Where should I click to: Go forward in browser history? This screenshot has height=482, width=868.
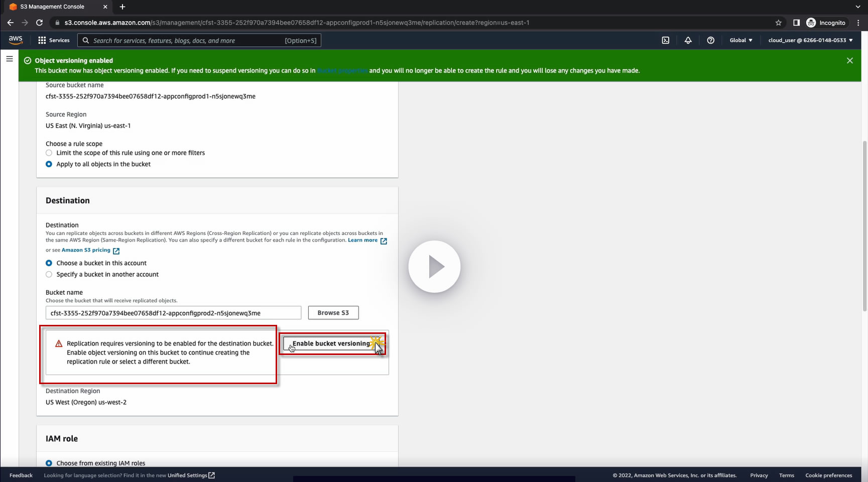[25, 23]
